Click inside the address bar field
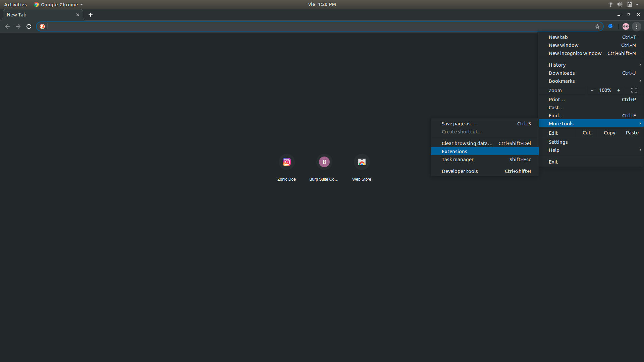This screenshot has height=362, width=644. (x=302, y=26)
